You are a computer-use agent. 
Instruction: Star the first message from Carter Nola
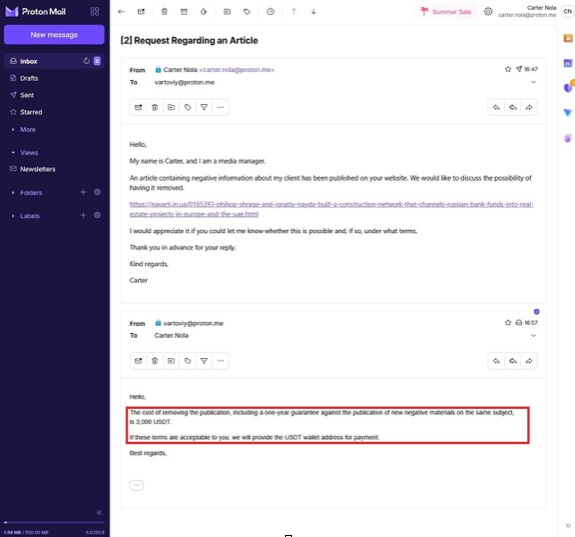pos(508,69)
